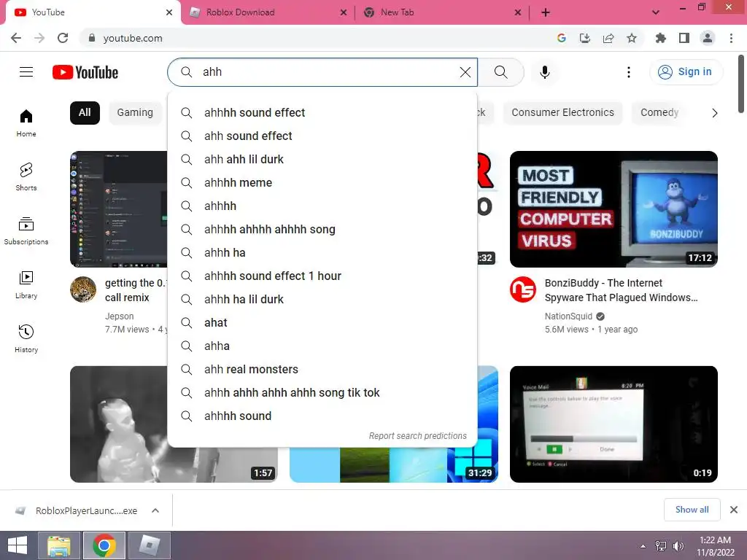747x560 pixels.
Task: Share this page from the address bar
Action: (x=608, y=38)
